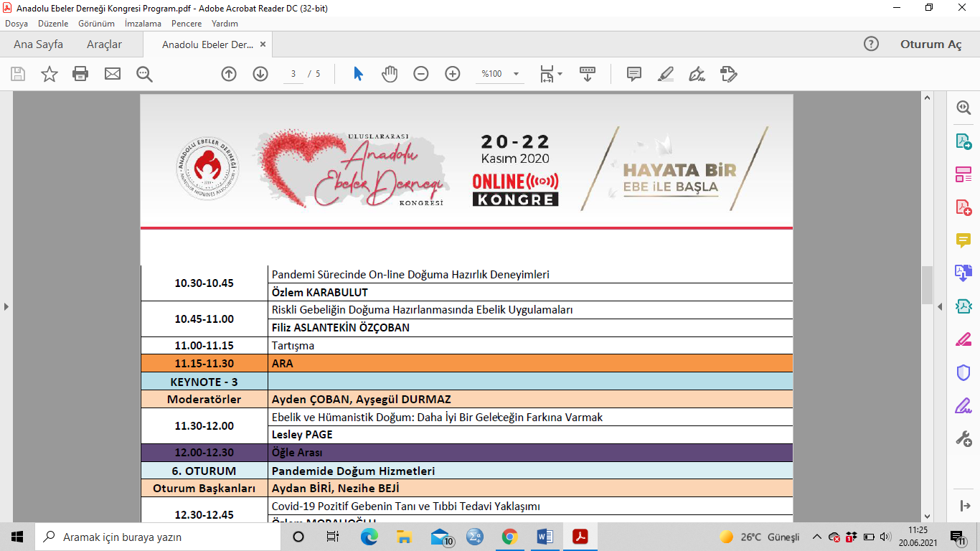This screenshot has height=551, width=980.
Task: Switch to the Araçlar tab
Action: [104, 44]
